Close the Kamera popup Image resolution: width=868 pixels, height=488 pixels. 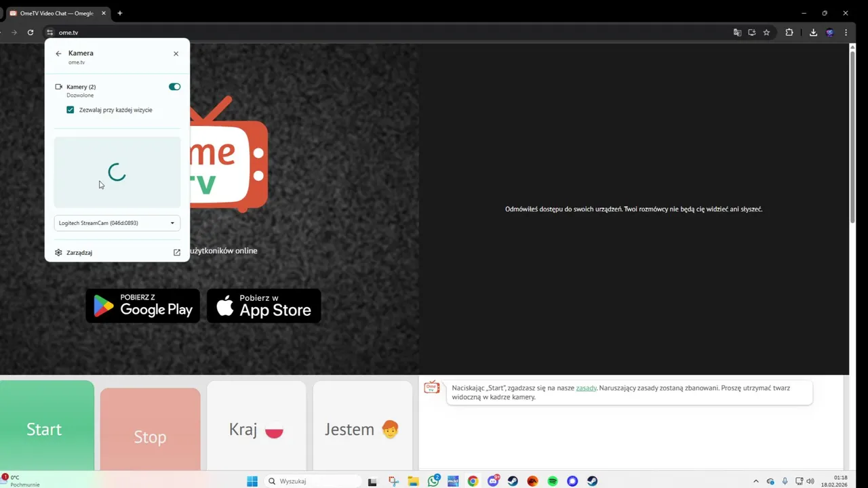[x=176, y=54]
